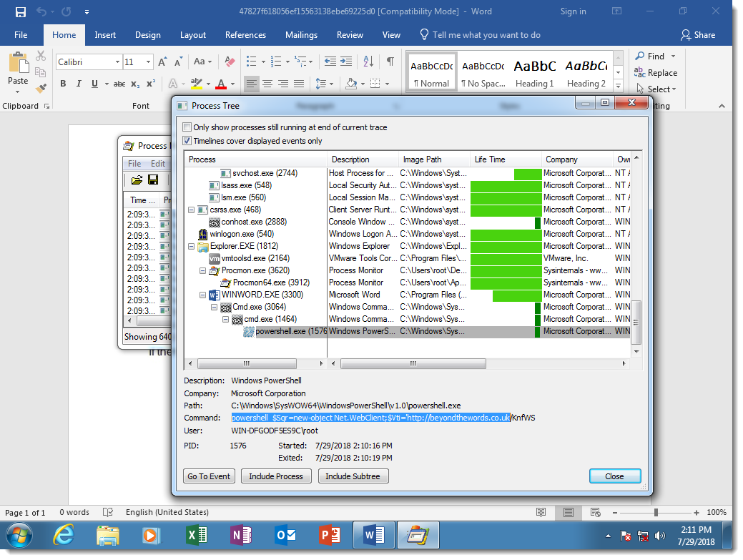Toggle Bold formatting
This screenshot has height=560, width=743.
63,84
